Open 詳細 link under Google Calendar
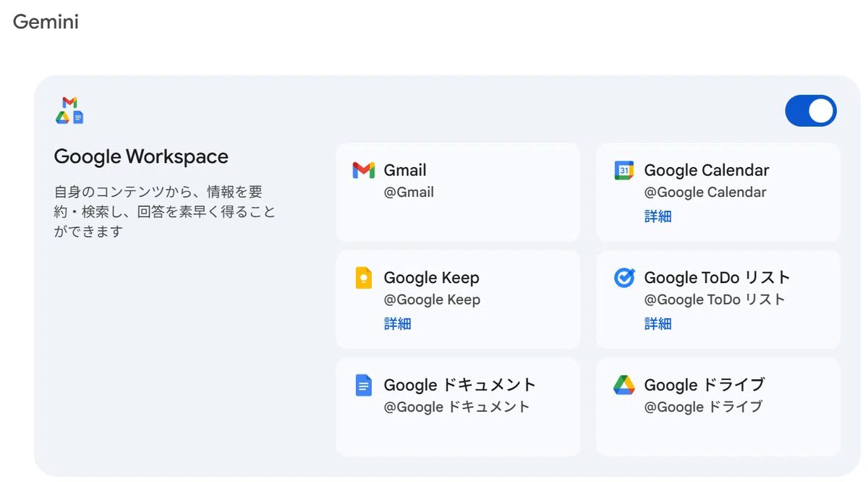The height and width of the screenshot is (482, 868). click(x=658, y=216)
